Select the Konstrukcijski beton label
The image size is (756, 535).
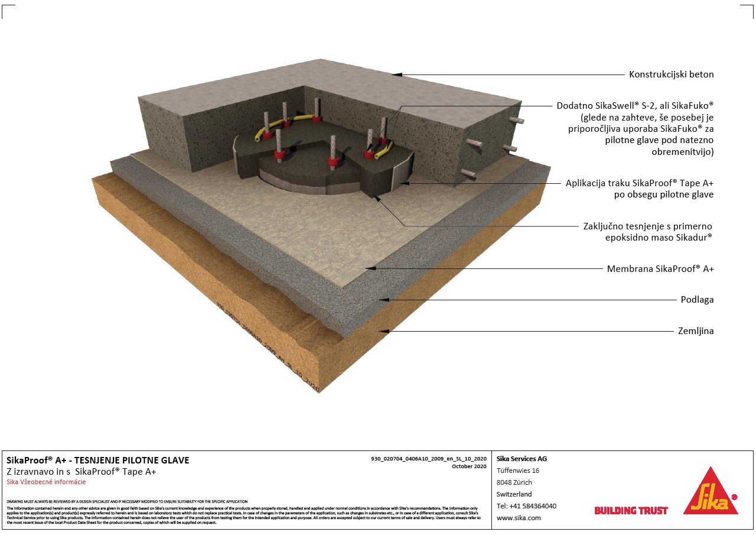pyautogui.click(x=671, y=74)
